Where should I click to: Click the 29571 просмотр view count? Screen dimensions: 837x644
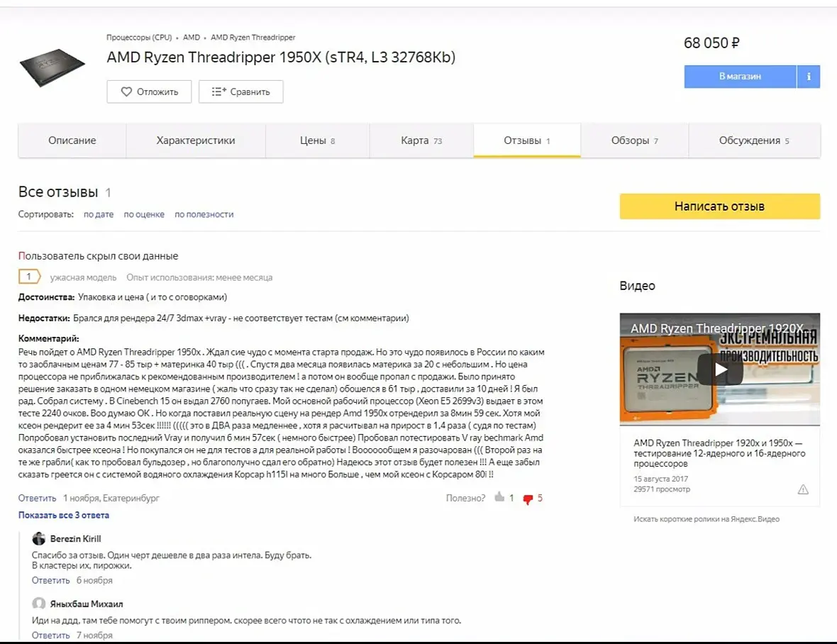[x=662, y=489]
